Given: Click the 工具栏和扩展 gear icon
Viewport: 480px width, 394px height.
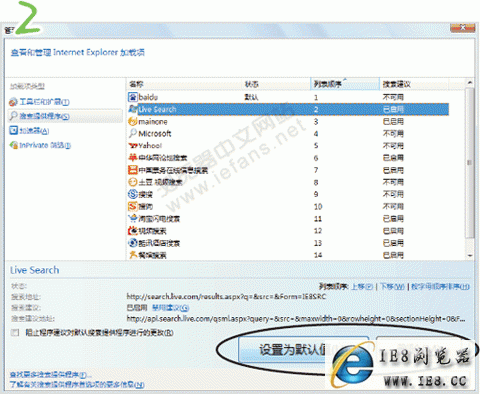Looking at the screenshot, I should (x=13, y=102).
